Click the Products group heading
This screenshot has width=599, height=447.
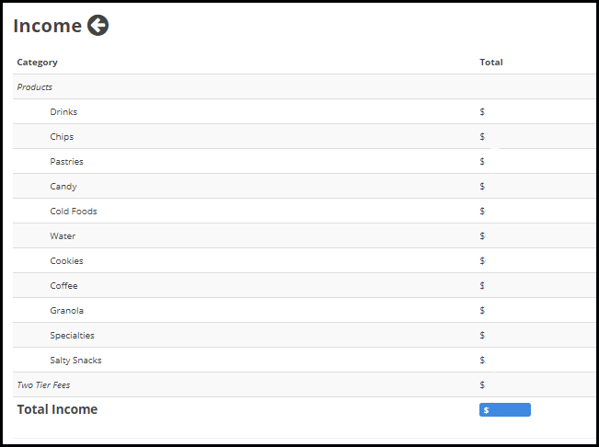point(34,87)
